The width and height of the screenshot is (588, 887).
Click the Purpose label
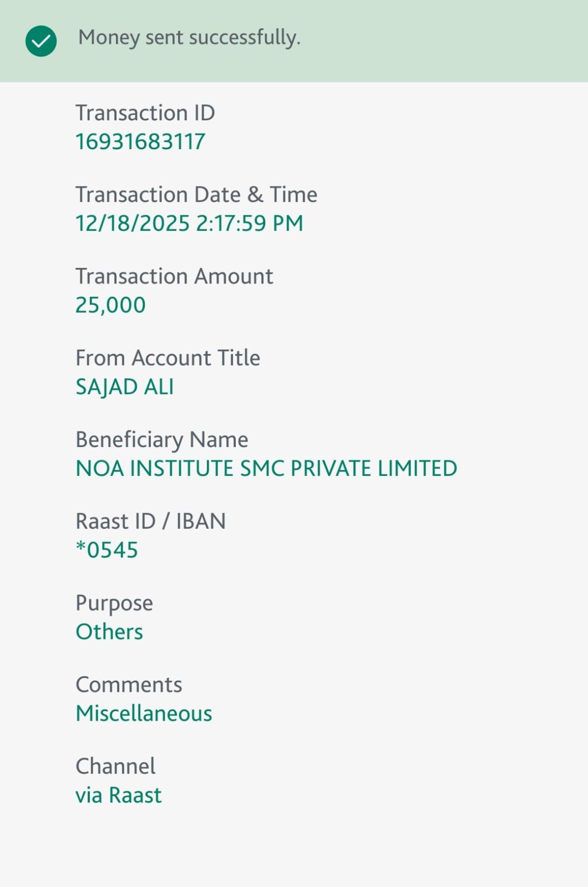pyautogui.click(x=114, y=603)
